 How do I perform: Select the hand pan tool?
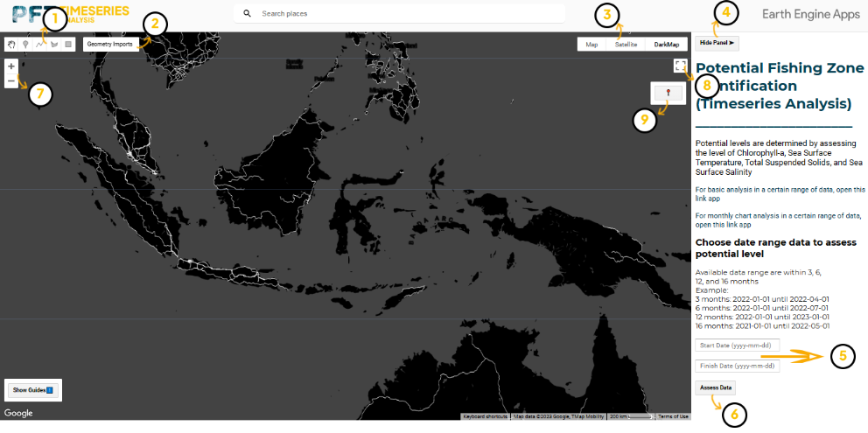pyautogui.click(x=11, y=44)
